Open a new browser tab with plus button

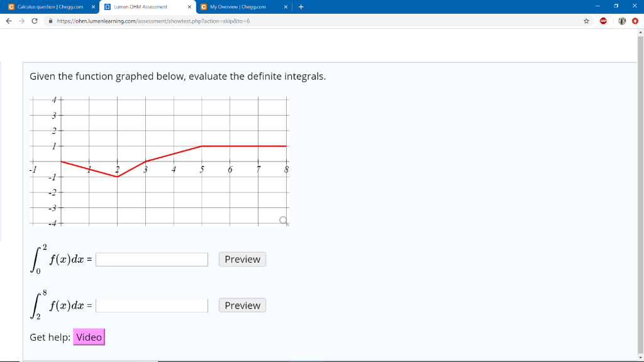click(301, 8)
